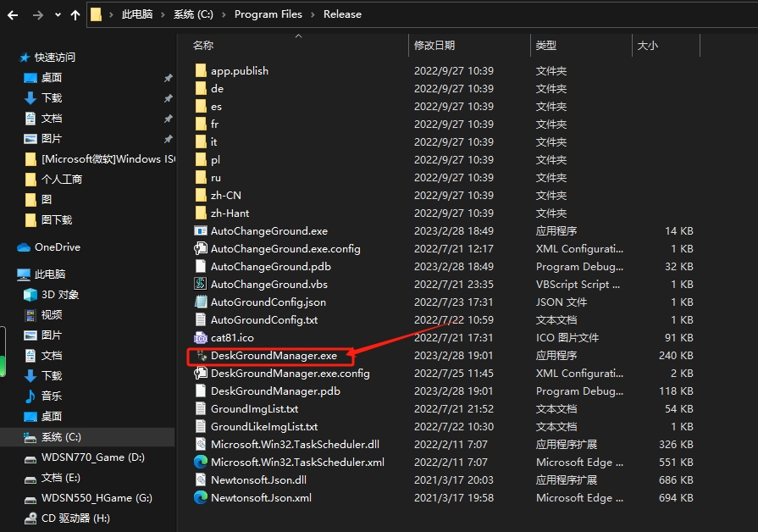Select AutoChangeGround.exe application icon
The height and width of the screenshot is (532, 758).
(201, 231)
